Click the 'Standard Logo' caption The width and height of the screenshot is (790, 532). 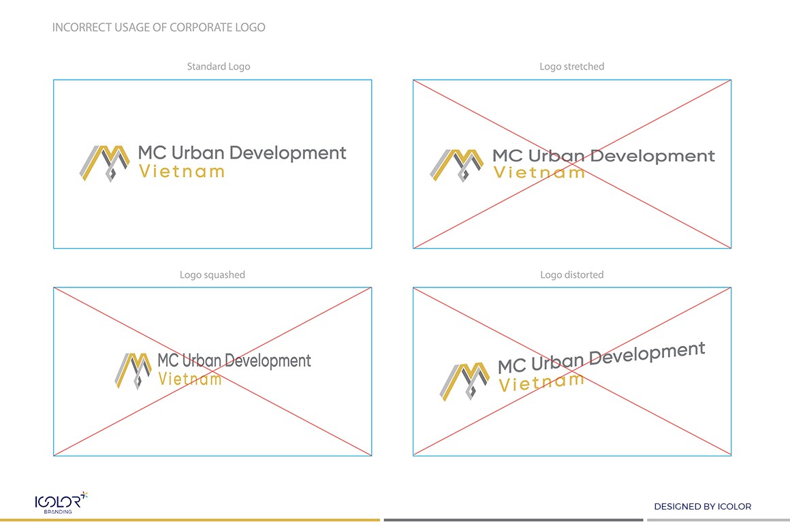219,67
